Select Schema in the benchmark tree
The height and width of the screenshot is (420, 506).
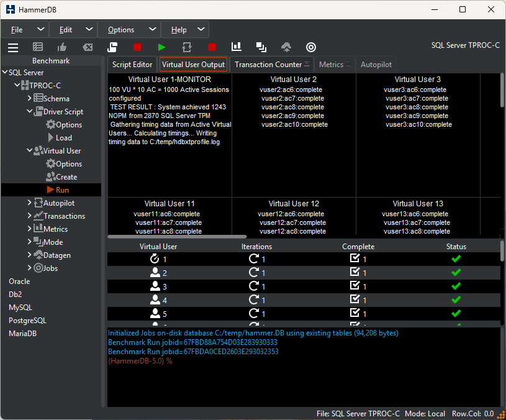56,98
